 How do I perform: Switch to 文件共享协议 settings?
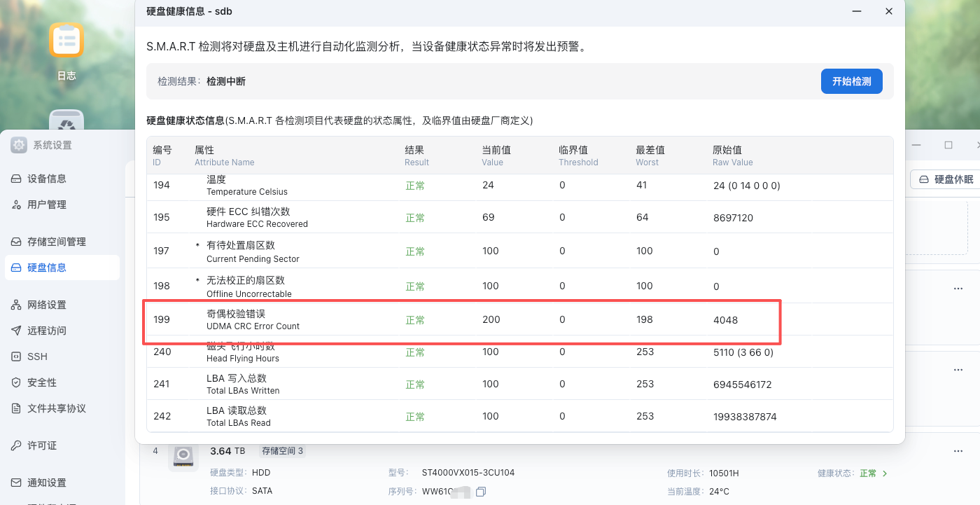pos(56,408)
